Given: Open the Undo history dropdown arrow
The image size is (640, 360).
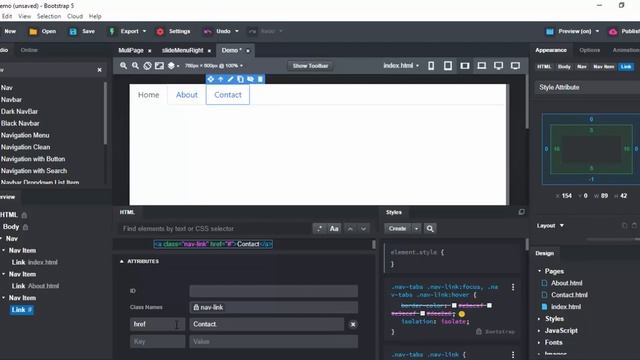Looking at the screenshot, I should [x=237, y=31].
